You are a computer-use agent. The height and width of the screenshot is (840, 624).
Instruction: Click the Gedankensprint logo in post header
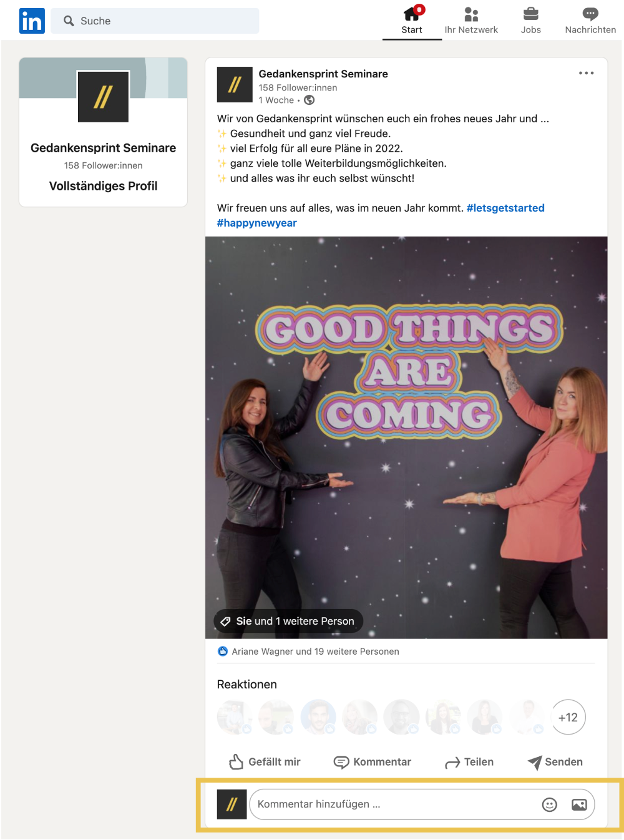click(x=235, y=84)
